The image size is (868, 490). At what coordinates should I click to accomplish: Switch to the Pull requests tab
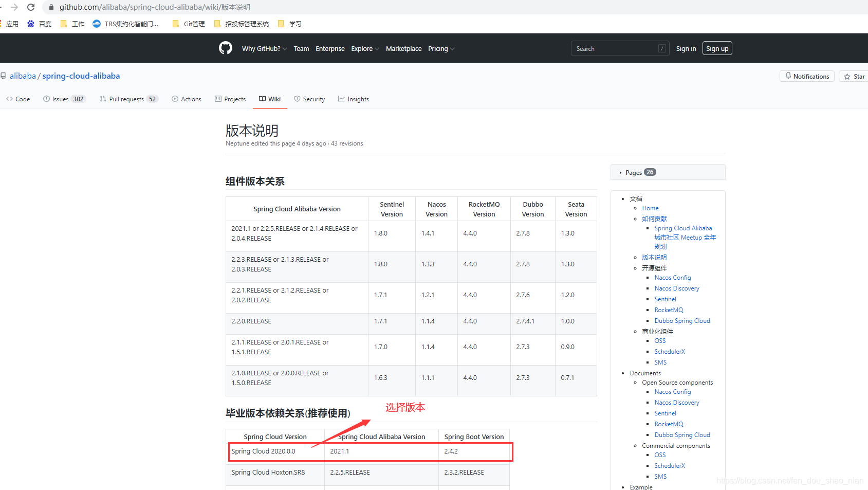[129, 99]
